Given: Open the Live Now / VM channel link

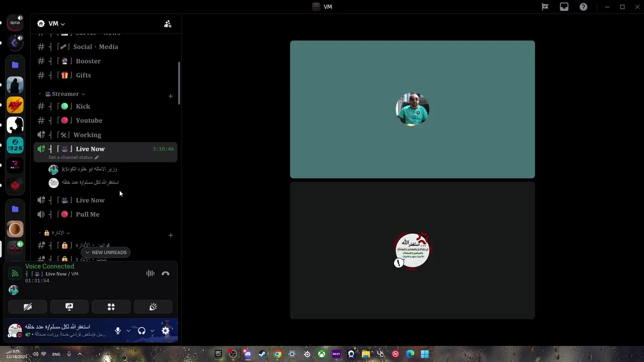Looking at the screenshot, I should pos(52,274).
